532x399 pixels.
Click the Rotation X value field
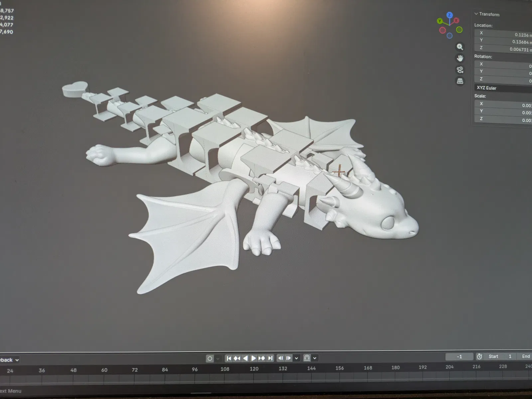503,65
